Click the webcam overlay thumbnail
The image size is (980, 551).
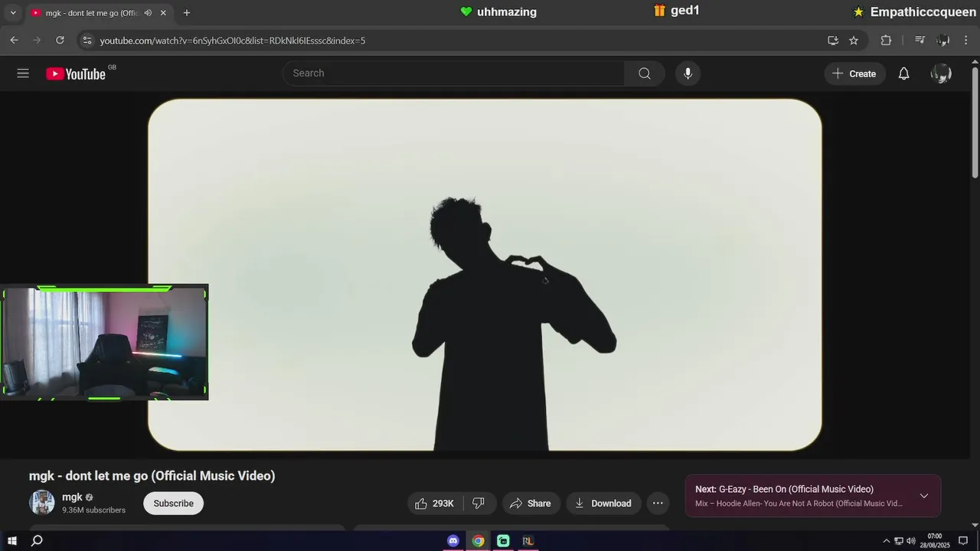click(105, 342)
